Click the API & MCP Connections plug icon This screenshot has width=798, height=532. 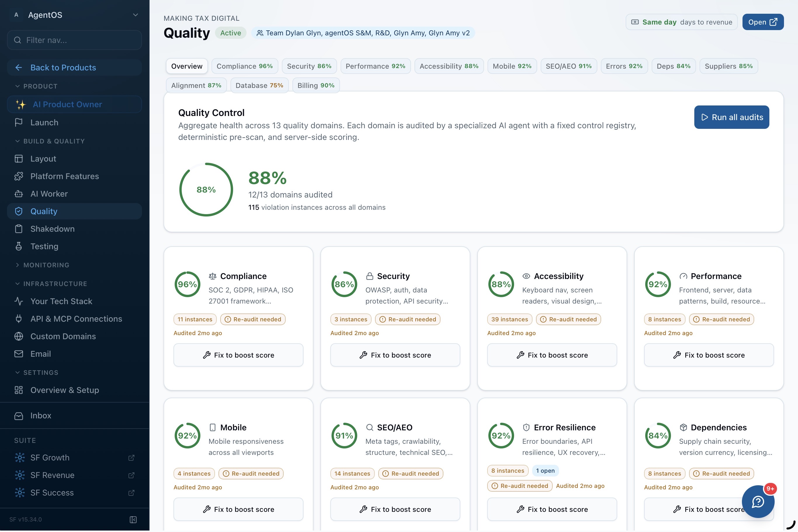[x=19, y=319]
